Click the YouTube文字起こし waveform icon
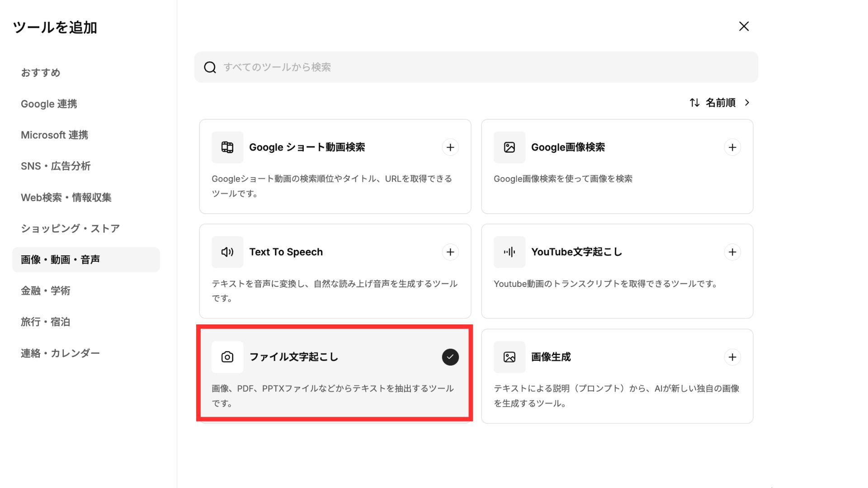This screenshot has height=488, width=868. tap(509, 252)
